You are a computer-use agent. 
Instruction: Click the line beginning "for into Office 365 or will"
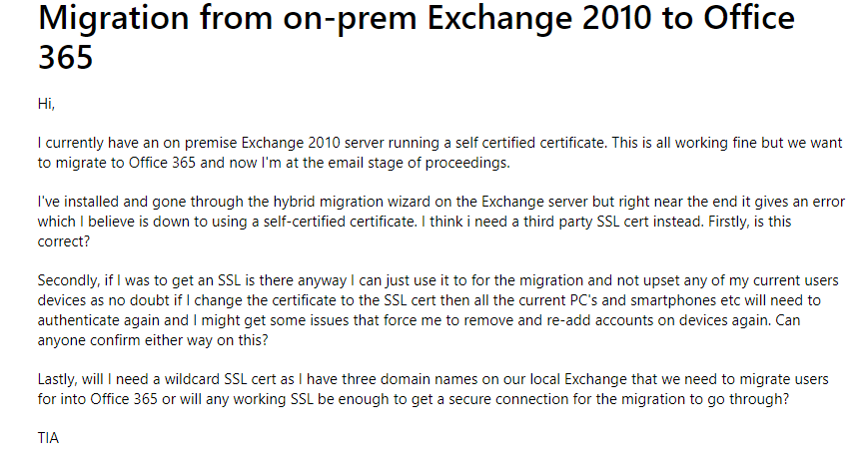(413, 399)
